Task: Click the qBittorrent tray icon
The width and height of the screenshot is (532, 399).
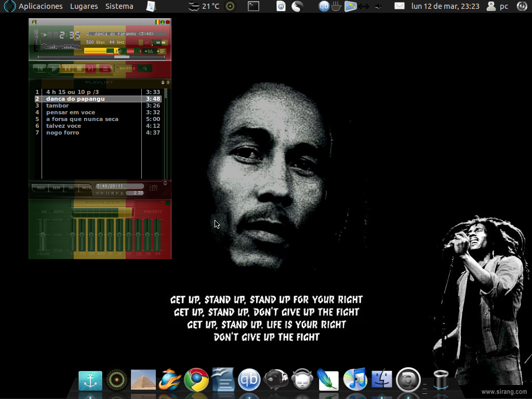Action: (x=324, y=6)
